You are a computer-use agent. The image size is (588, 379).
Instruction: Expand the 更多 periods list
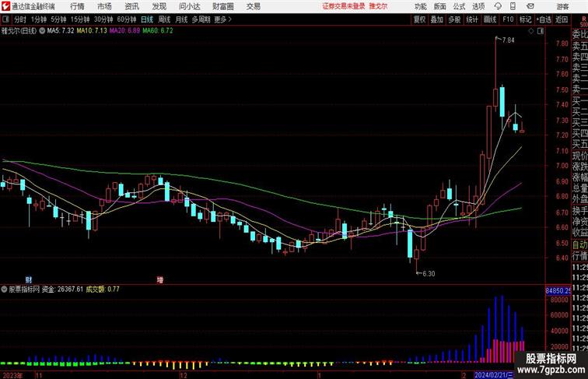coord(222,19)
